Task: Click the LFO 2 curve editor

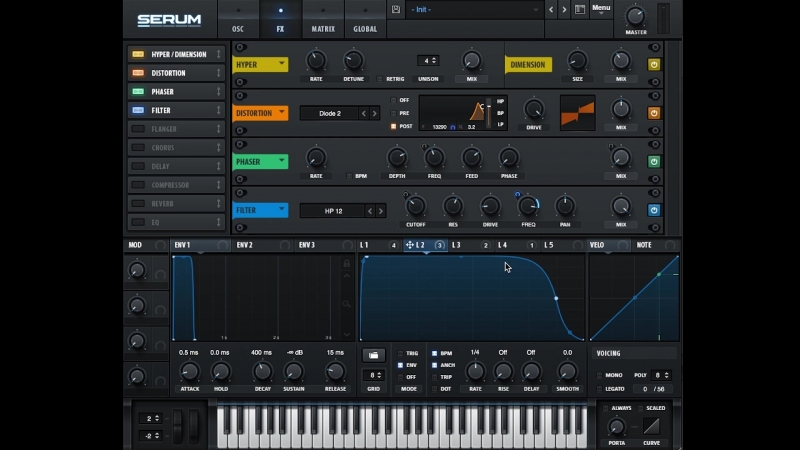Action: pos(472,298)
